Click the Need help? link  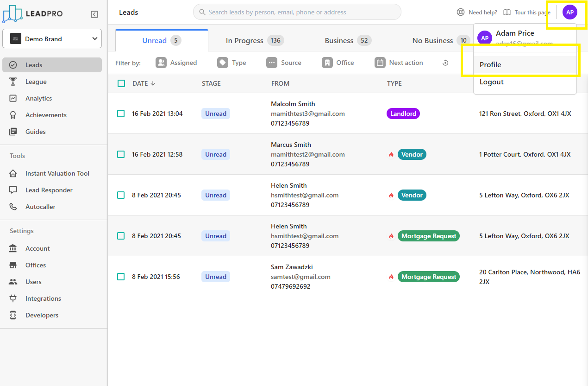click(x=477, y=13)
